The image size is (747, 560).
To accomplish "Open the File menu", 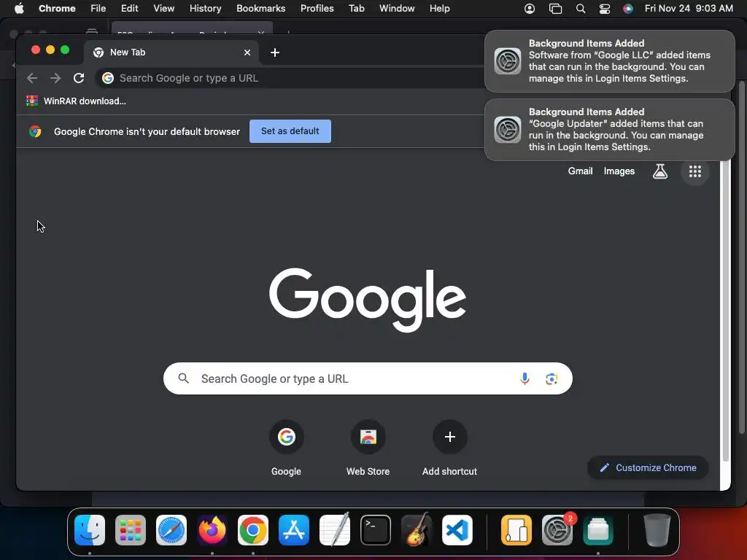I will click(98, 8).
